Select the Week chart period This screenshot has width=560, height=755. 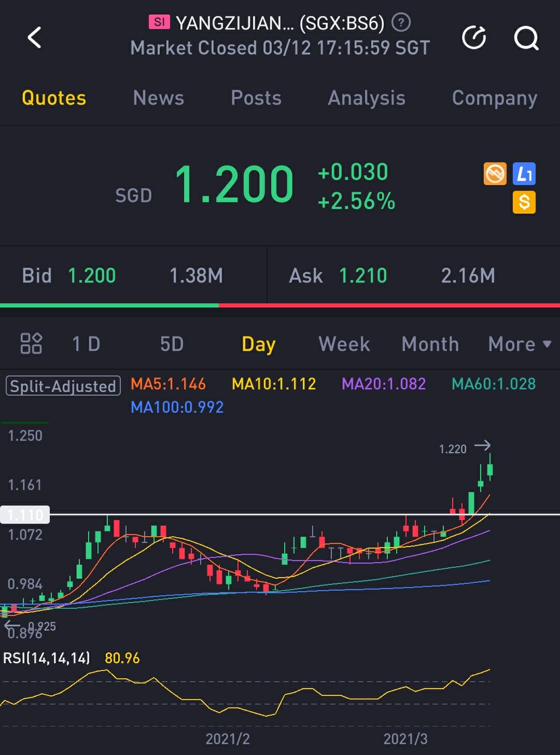point(344,344)
